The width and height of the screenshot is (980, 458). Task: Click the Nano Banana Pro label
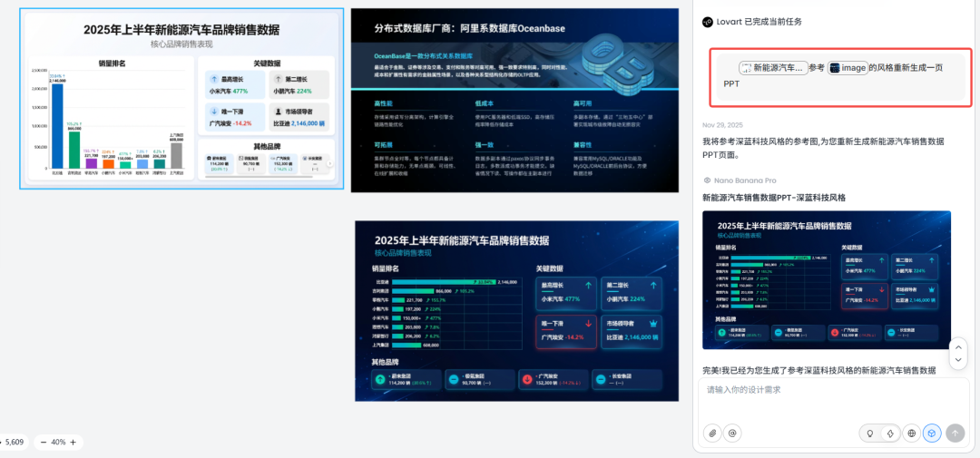(x=744, y=180)
